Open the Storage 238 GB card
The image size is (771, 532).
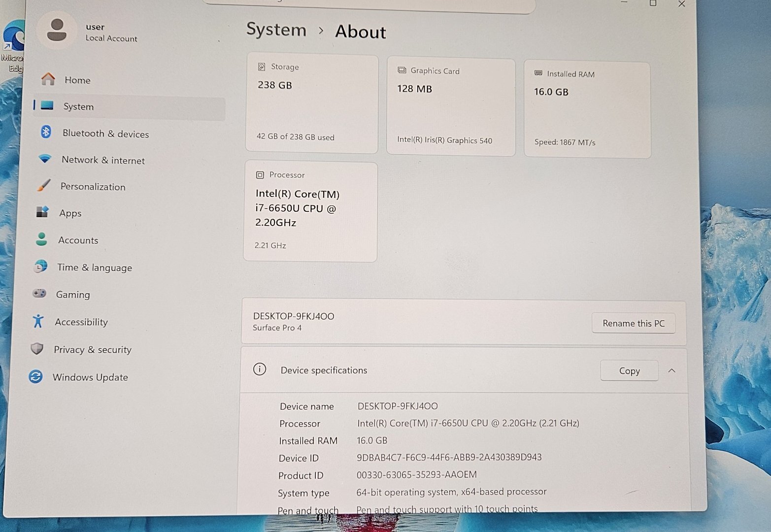click(x=312, y=102)
